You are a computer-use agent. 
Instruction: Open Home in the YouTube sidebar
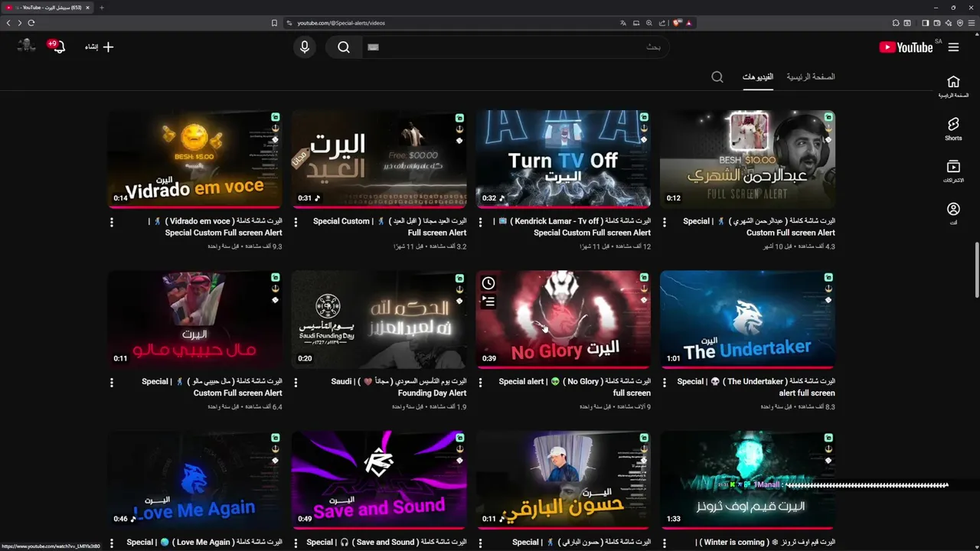953,86
